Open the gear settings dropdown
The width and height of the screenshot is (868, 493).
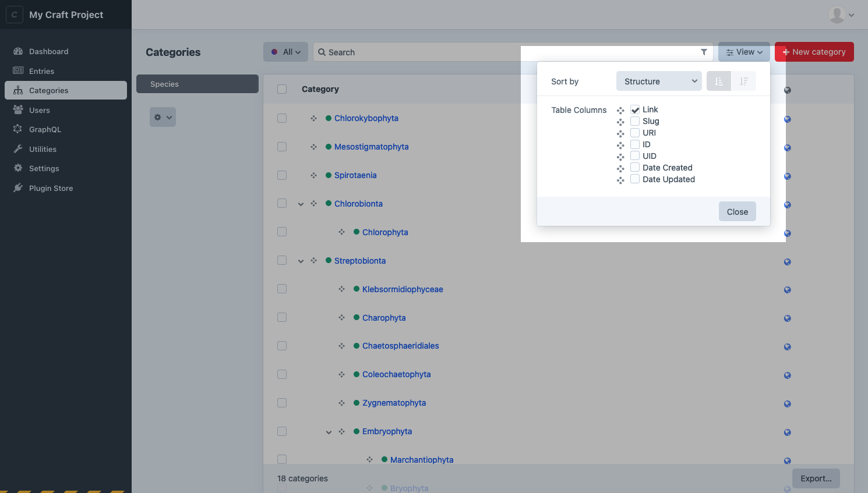point(163,116)
